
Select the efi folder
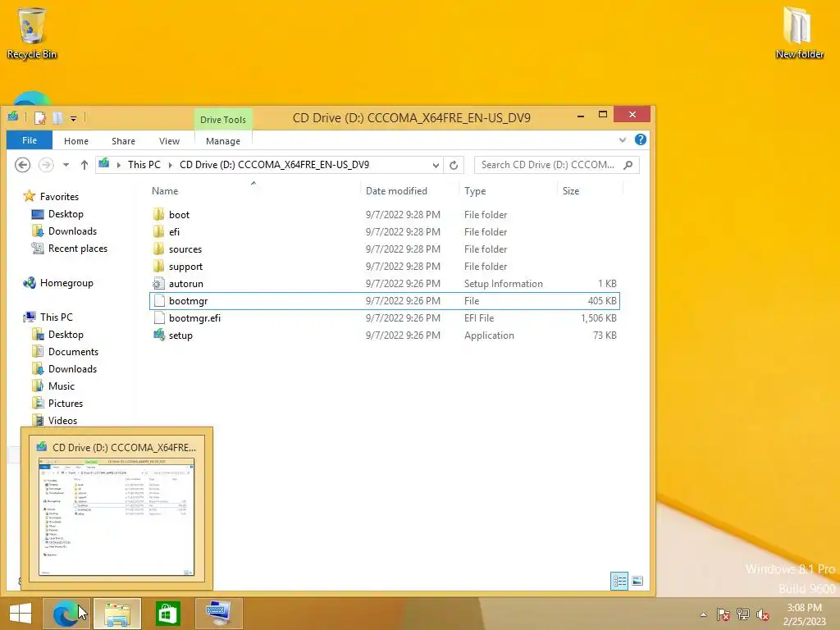[x=385, y=232]
